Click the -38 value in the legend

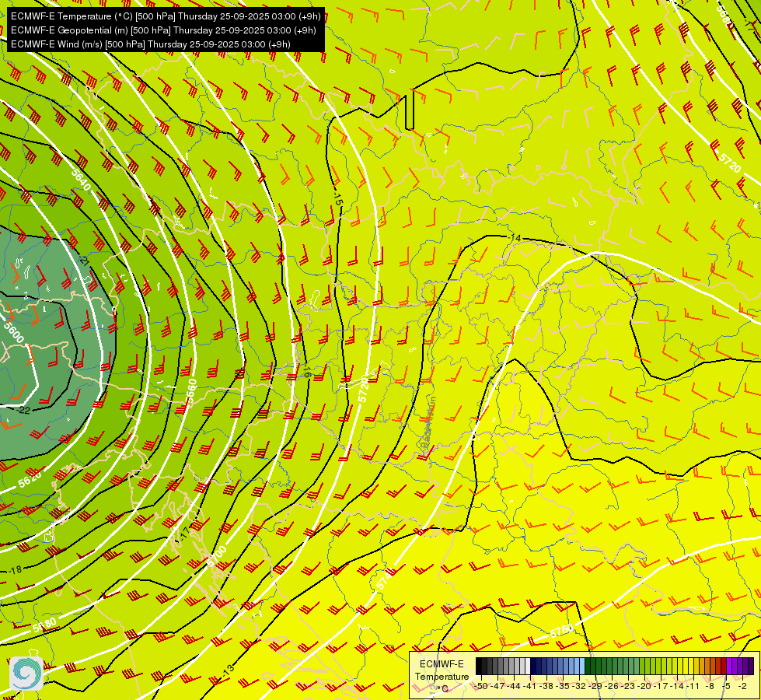click(x=547, y=686)
